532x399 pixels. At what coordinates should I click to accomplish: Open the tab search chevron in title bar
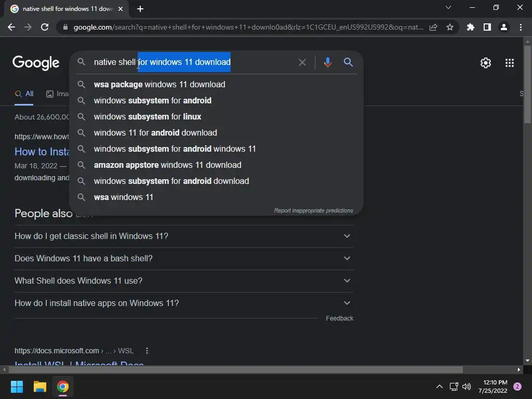coord(448,7)
